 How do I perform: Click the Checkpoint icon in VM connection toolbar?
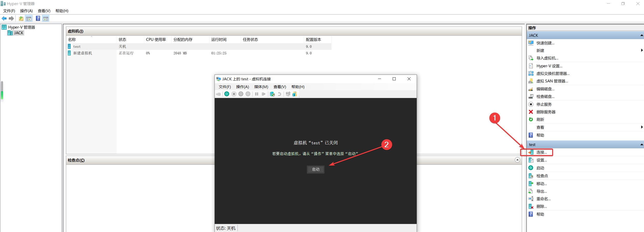tap(272, 94)
